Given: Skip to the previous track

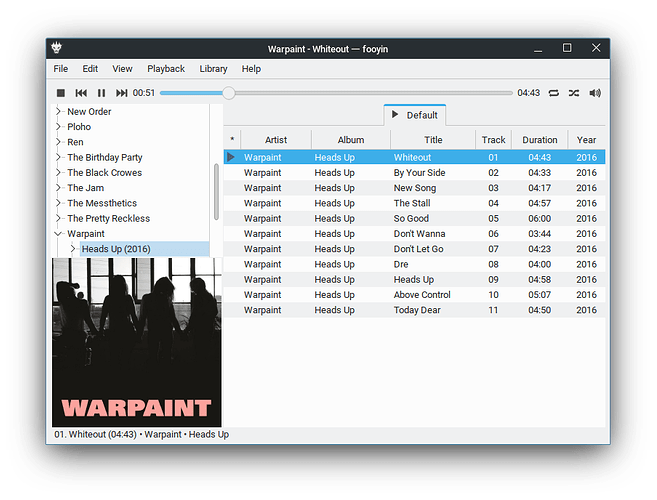Looking at the screenshot, I should (x=81, y=93).
